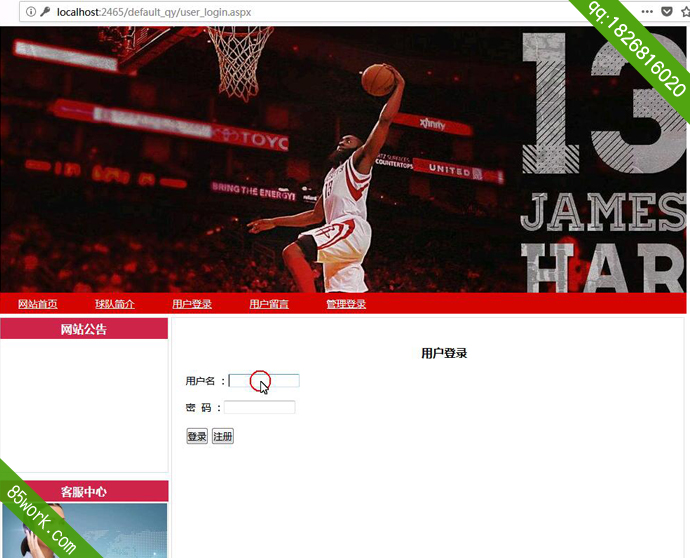The image size is (690, 558).
Task: Click the 密码 password field
Action: pos(260,407)
